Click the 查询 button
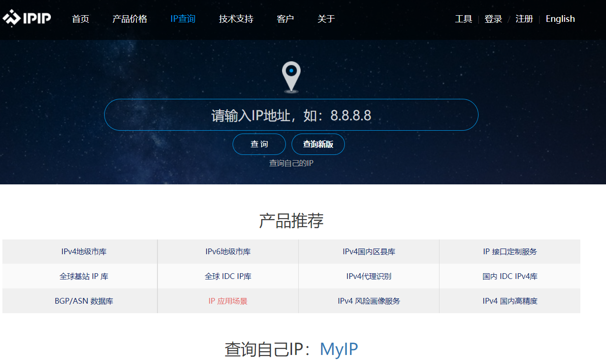Image resolution: width=606 pixels, height=364 pixels. 259,144
